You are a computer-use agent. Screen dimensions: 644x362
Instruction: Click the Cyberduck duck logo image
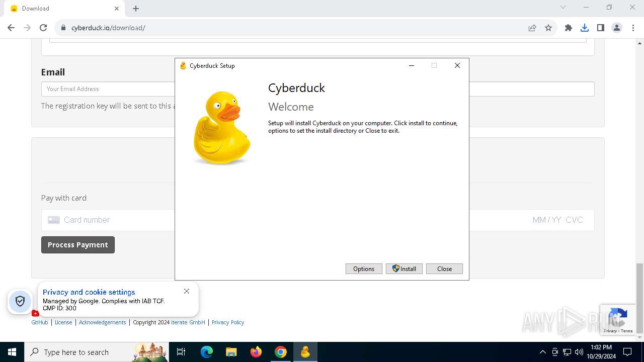tap(221, 128)
